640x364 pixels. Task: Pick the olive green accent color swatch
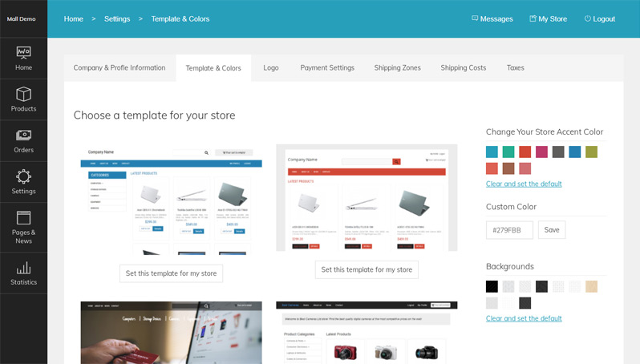tap(591, 152)
